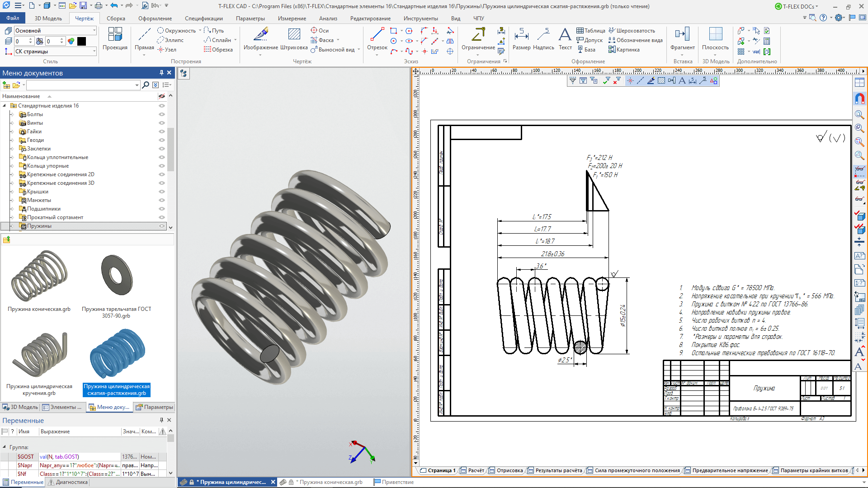The height and width of the screenshot is (488, 868).
Task: Expand the Винты tree folder
Action: (12, 123)
